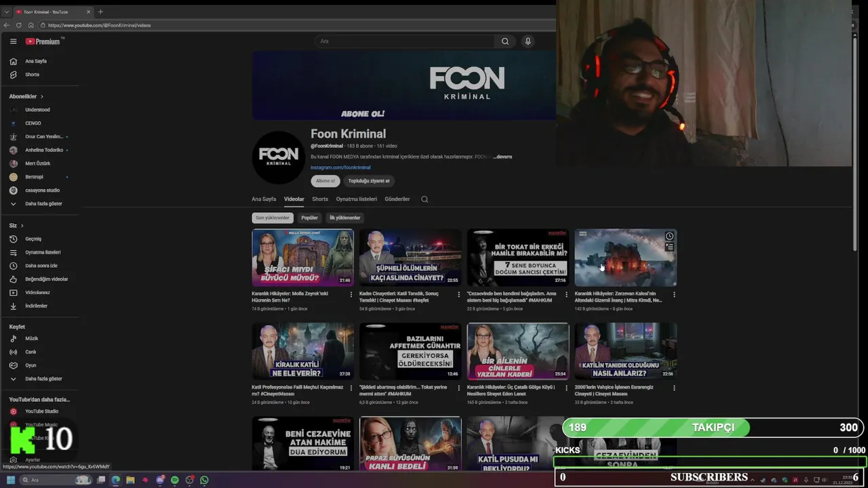Switch to Oynatma listeleri channel tab
This screenshot has height=488, width=868.
click(356, 199)
